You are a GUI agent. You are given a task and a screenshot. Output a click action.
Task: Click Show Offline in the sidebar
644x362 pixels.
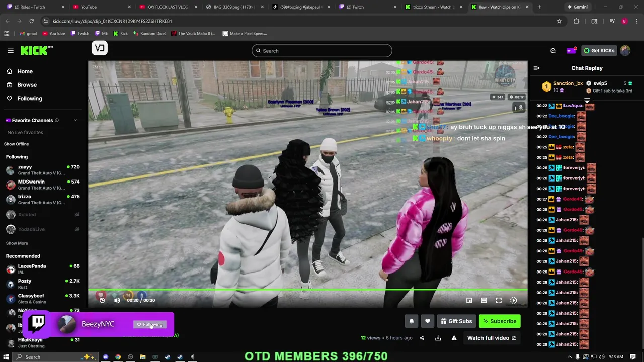(x=17, y=144)
